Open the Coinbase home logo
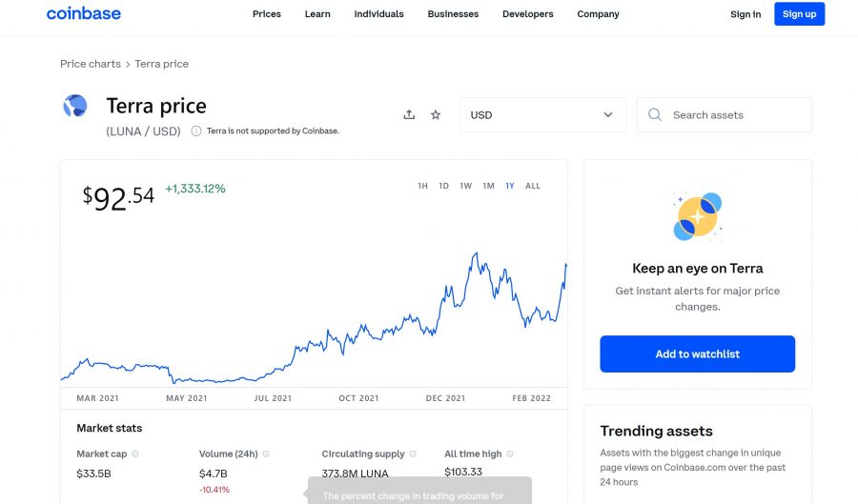 click(x=83, y=13)
